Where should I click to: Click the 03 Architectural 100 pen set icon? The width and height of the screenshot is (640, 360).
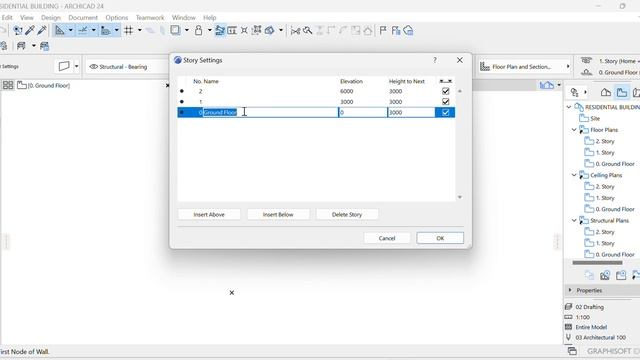click(x=569, y=338)
